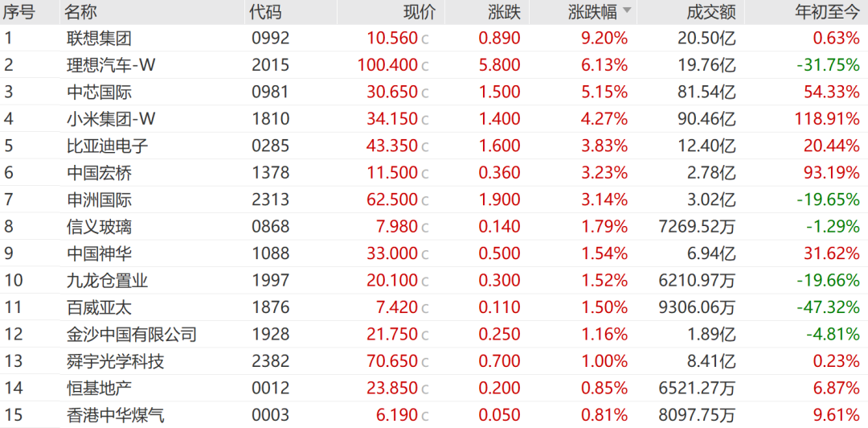Open 中国宏桥 stock details

pos(99,173)
